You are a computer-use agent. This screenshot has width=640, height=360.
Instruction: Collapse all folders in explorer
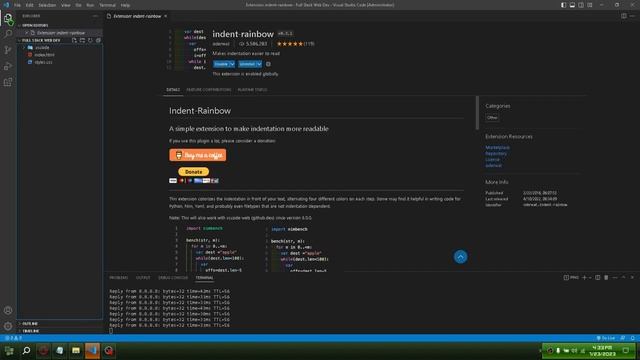98,40
